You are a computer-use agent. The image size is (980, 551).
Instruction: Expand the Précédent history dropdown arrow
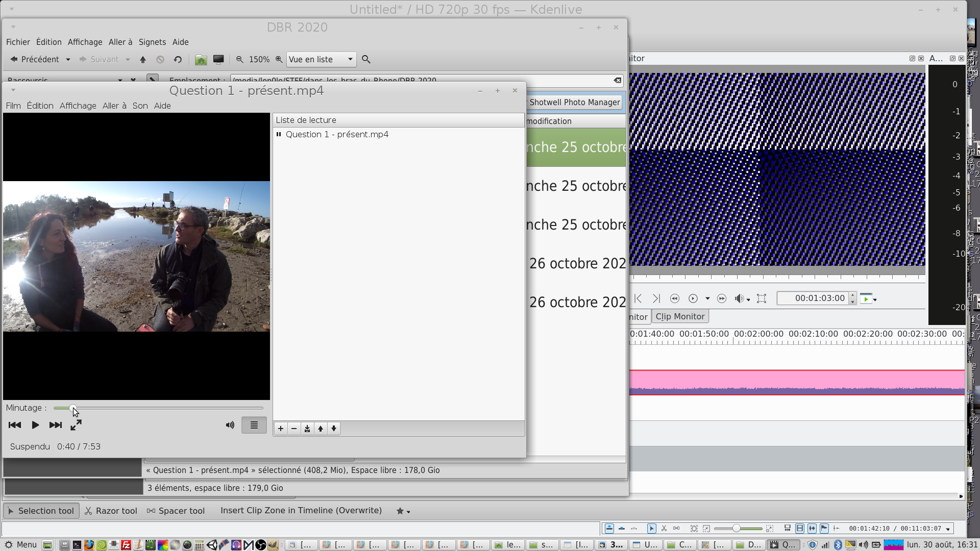pyautogui.click(x=68, y=60)
